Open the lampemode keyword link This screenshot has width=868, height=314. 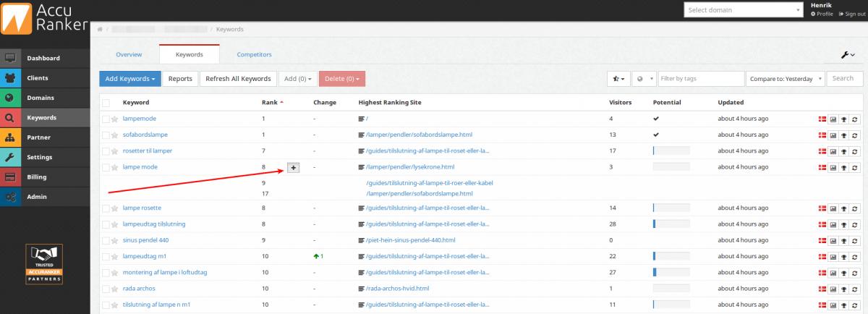point(140,118)
